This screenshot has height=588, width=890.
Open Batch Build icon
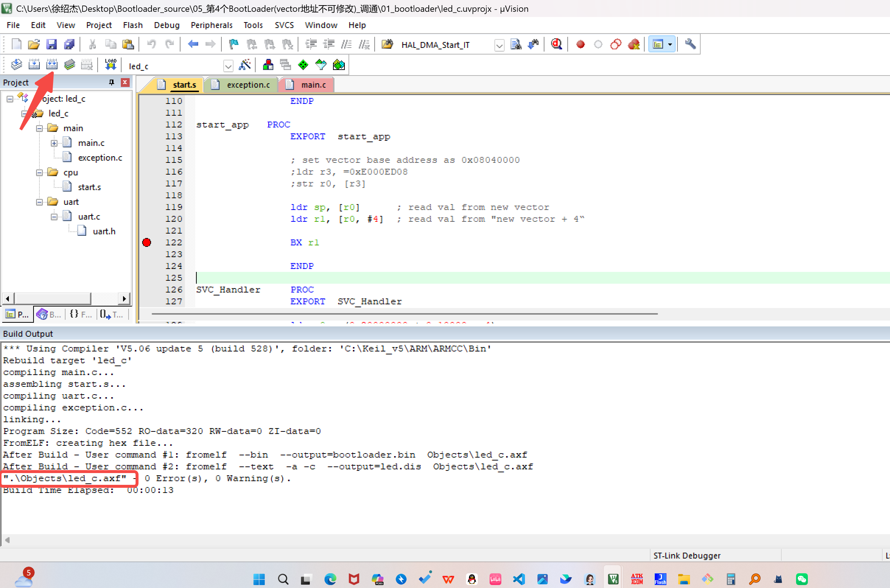(x=69, y=65)
